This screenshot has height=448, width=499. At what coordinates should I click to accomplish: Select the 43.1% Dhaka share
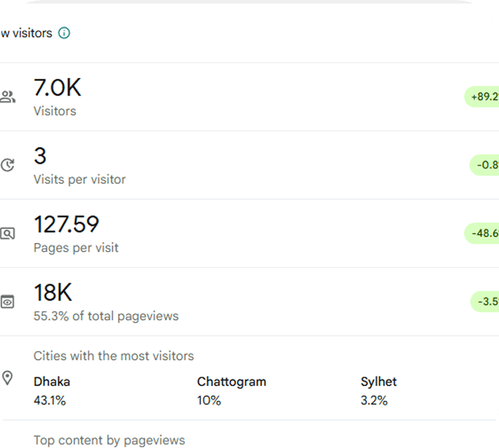point(50,401)
